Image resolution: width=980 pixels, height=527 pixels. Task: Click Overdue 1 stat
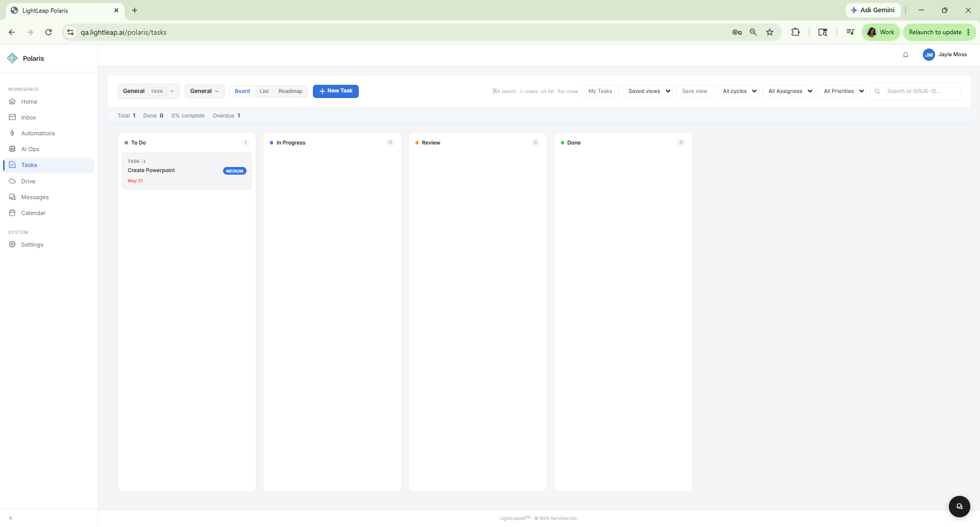tap(227, 115)
